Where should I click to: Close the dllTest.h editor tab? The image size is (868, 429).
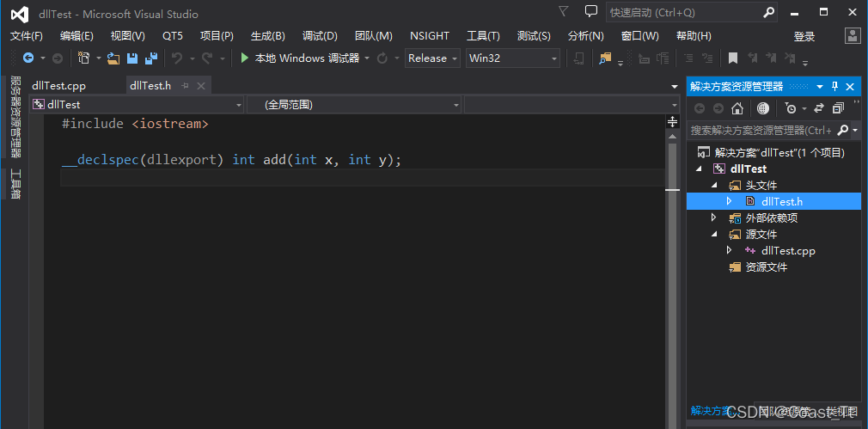[x=201, y=86]
